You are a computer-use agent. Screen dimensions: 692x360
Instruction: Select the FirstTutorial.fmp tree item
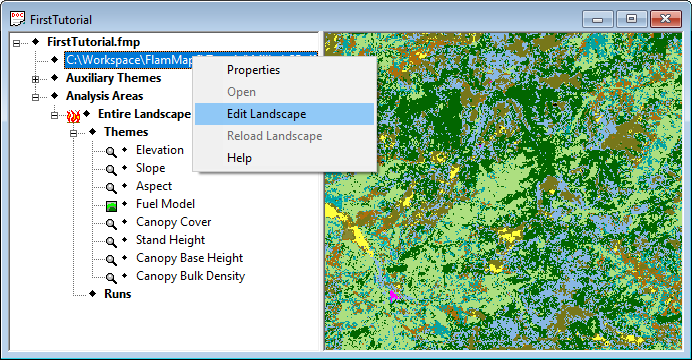click(94, 42)
